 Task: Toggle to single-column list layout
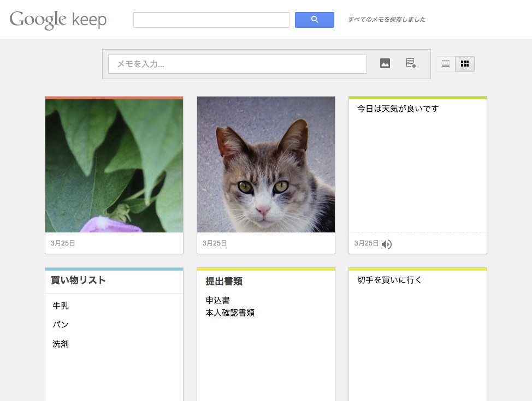point(445,63)
